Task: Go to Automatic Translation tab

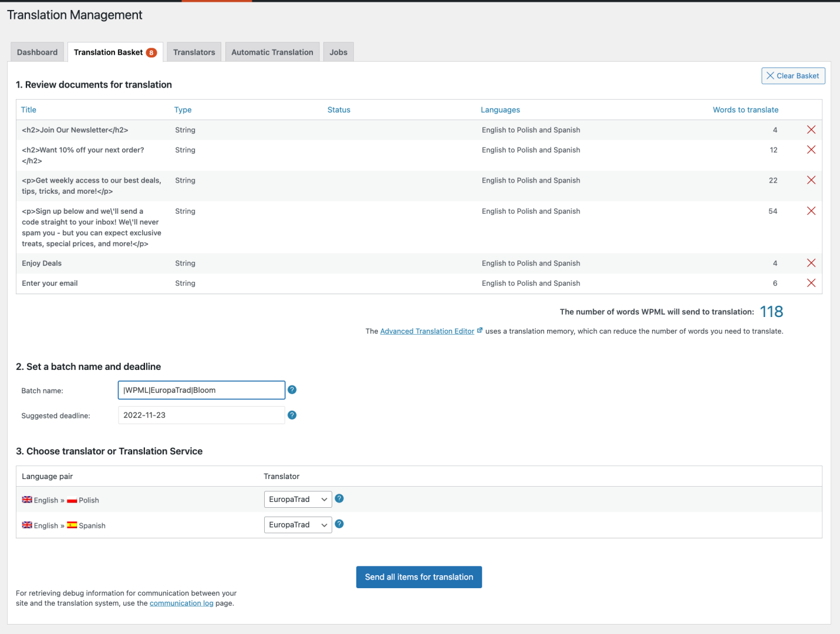Action: [x=272, y=52]
